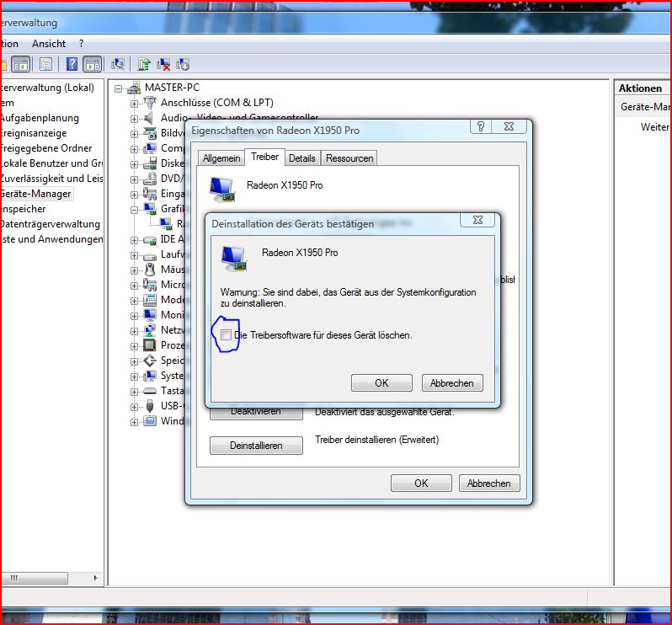The image size is (672, 625).
Task: Click the Diskettenlaufwerke floppy icon
Action: 150,163
